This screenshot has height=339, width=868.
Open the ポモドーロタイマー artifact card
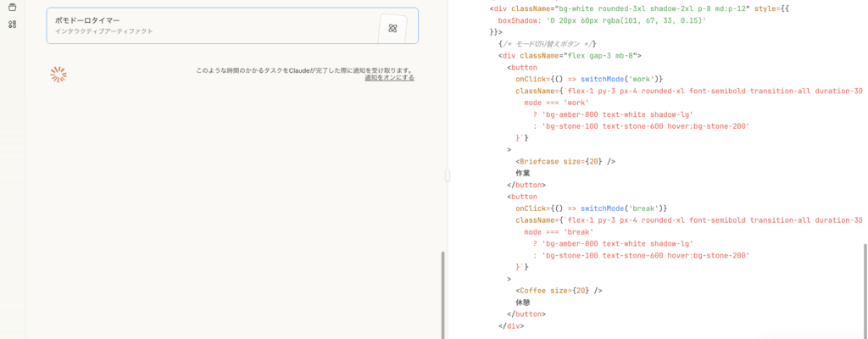point(212,25)
